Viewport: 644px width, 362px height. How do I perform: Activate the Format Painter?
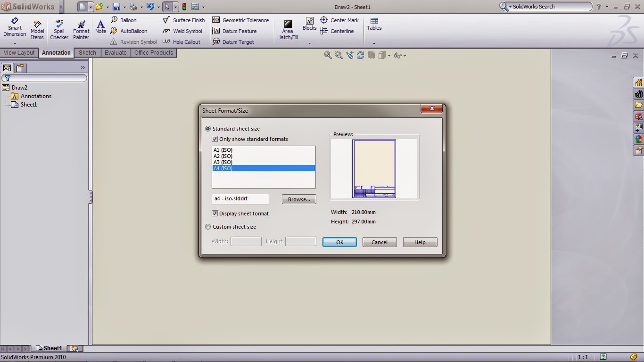(x=81, y=30)
